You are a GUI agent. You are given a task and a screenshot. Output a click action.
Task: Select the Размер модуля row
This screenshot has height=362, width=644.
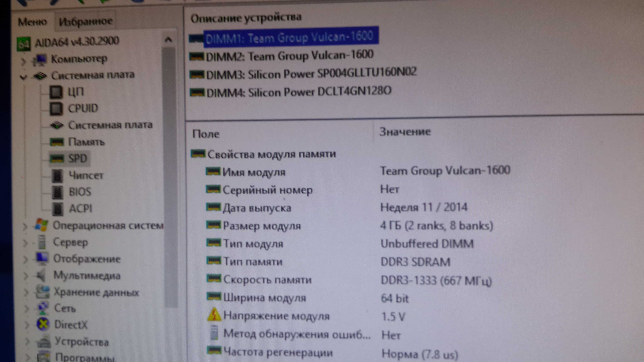(x=349, y=226)
